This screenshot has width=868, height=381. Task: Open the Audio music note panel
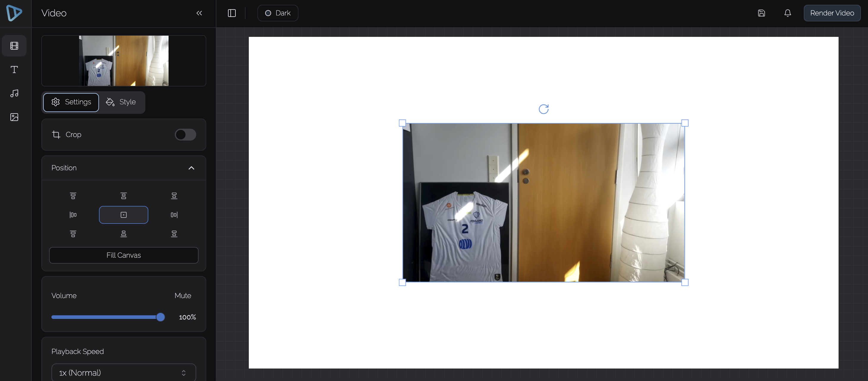(14, 93)
